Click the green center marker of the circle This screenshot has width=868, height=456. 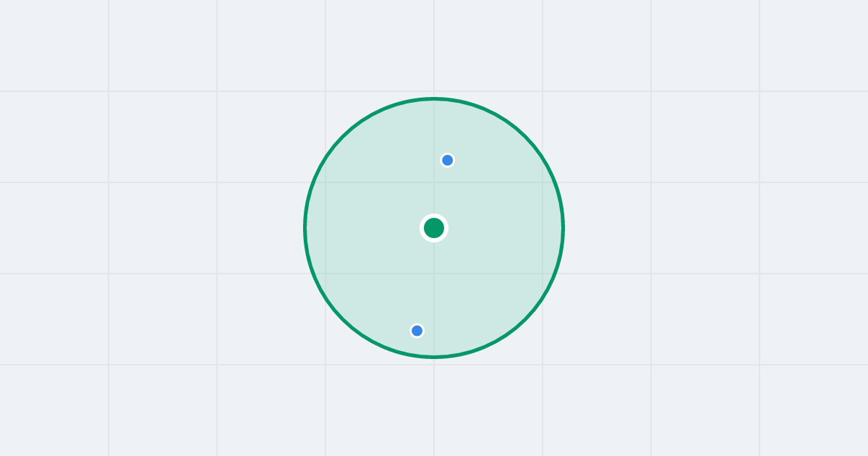coord(434,228)
